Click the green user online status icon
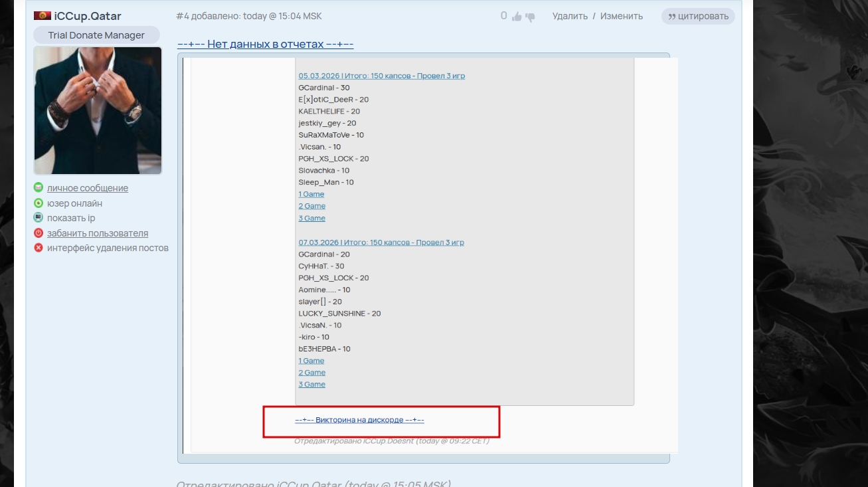 pyautogui.click(x=39, y=203)
